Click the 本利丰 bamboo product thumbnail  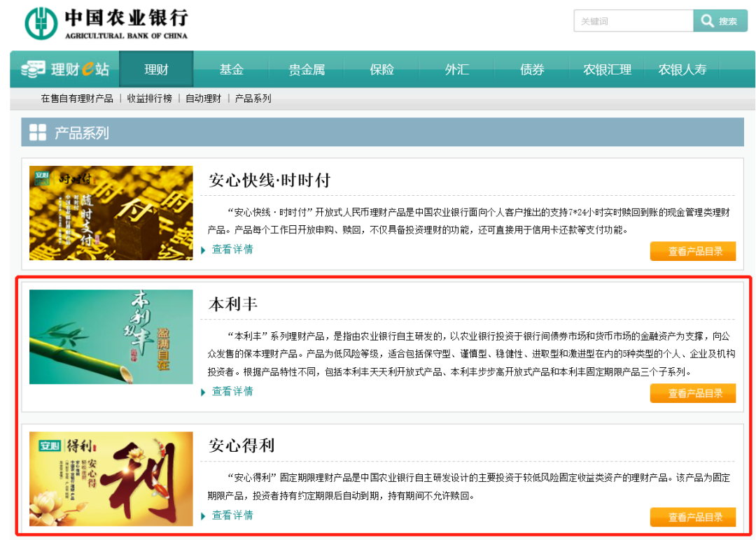click(x=111, y=336)
